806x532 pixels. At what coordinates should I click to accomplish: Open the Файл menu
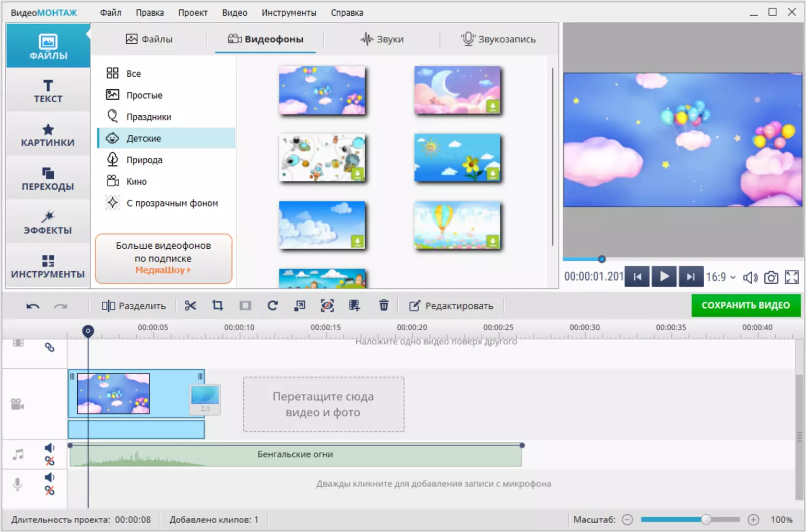(111, 13)
